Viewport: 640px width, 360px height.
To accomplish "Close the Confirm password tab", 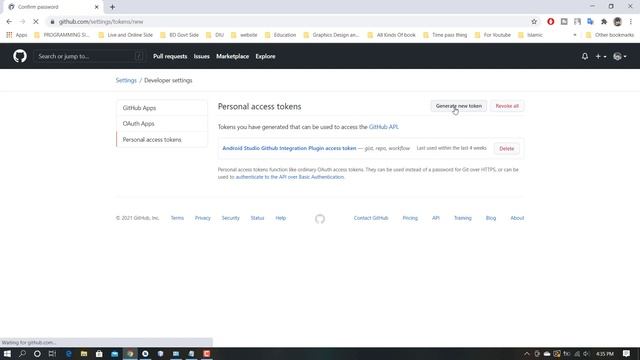I will pyautogui.click(x=97, y=7).
